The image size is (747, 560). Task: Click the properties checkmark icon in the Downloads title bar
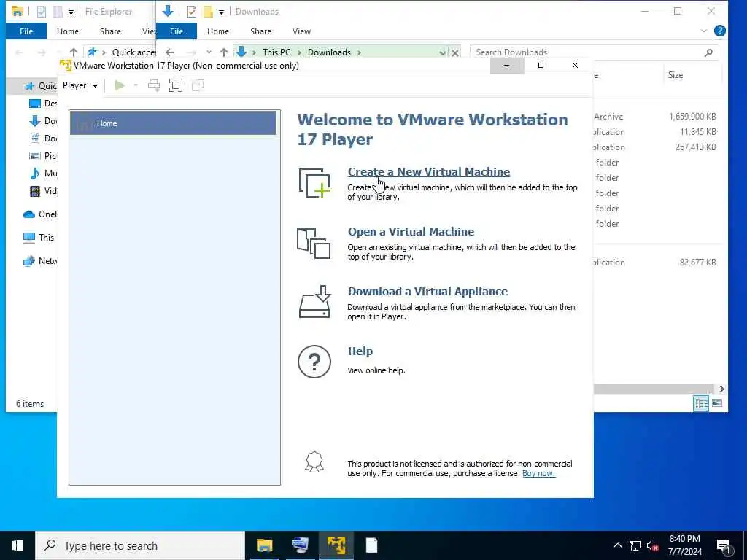point(192,12)
